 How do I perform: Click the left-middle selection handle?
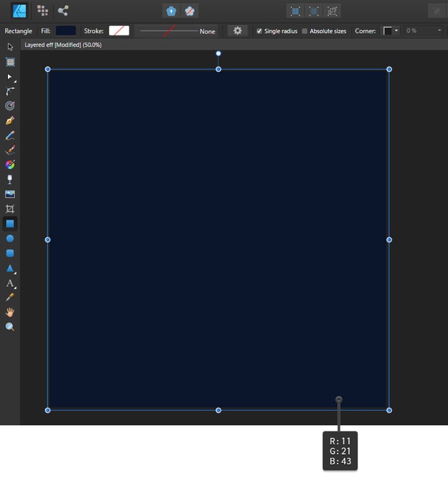[48, 239]
